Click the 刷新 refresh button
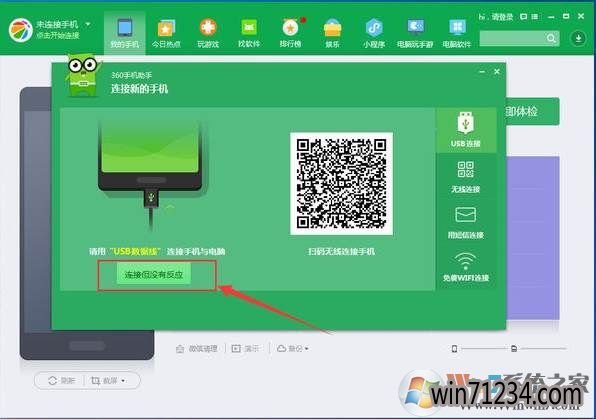The width and height of the screenshot is (596, 419). pyautogui.click(x=62, y=381)
